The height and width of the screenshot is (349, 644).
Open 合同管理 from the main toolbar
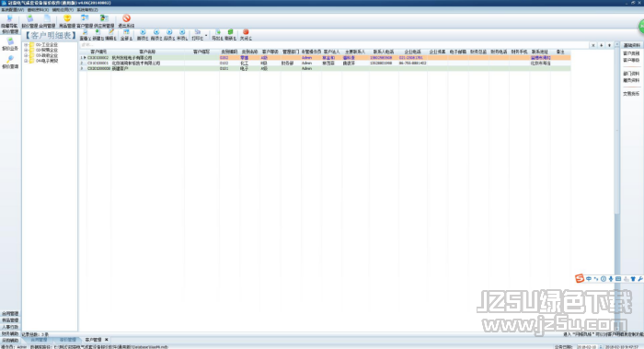tap(47, 21)
